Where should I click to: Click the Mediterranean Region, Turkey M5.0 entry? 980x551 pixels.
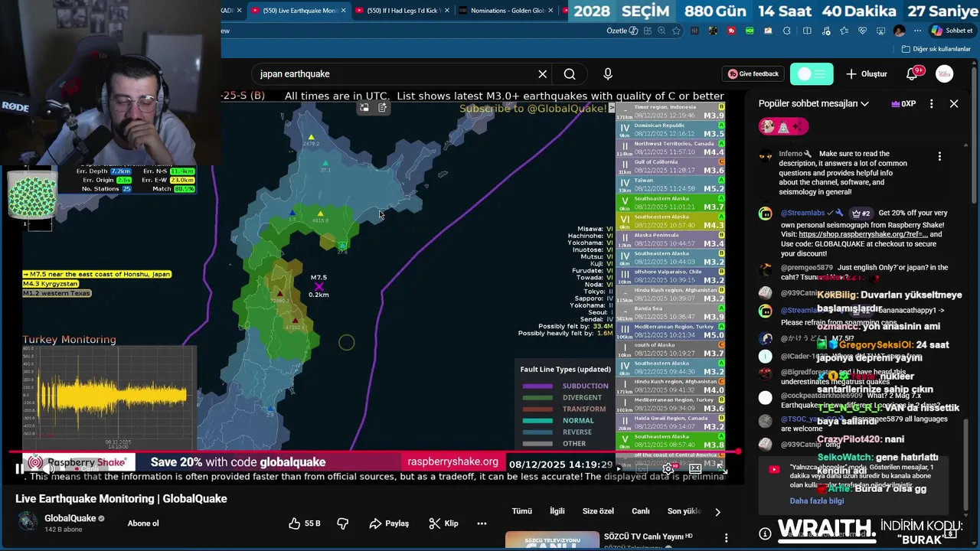point(670,331)
